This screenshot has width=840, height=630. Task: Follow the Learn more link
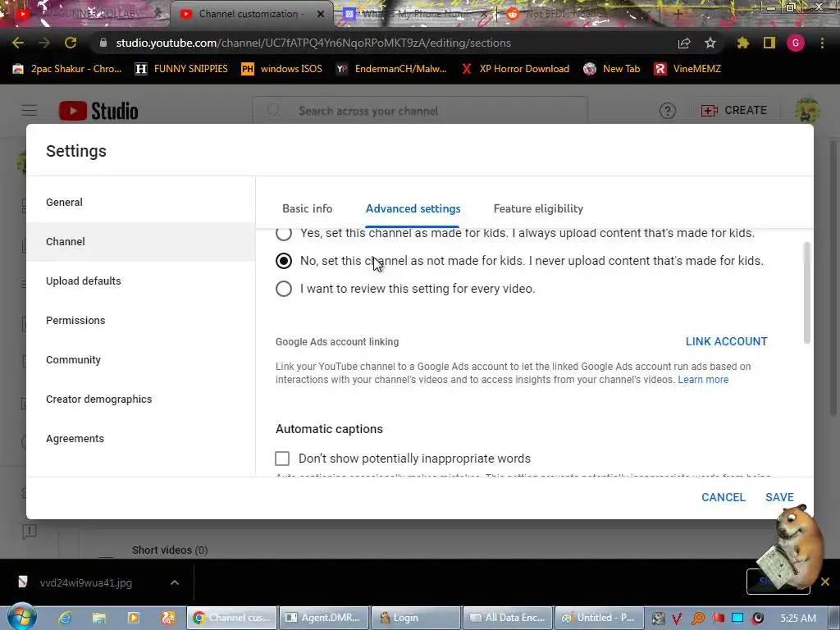(x=703, y=379)
